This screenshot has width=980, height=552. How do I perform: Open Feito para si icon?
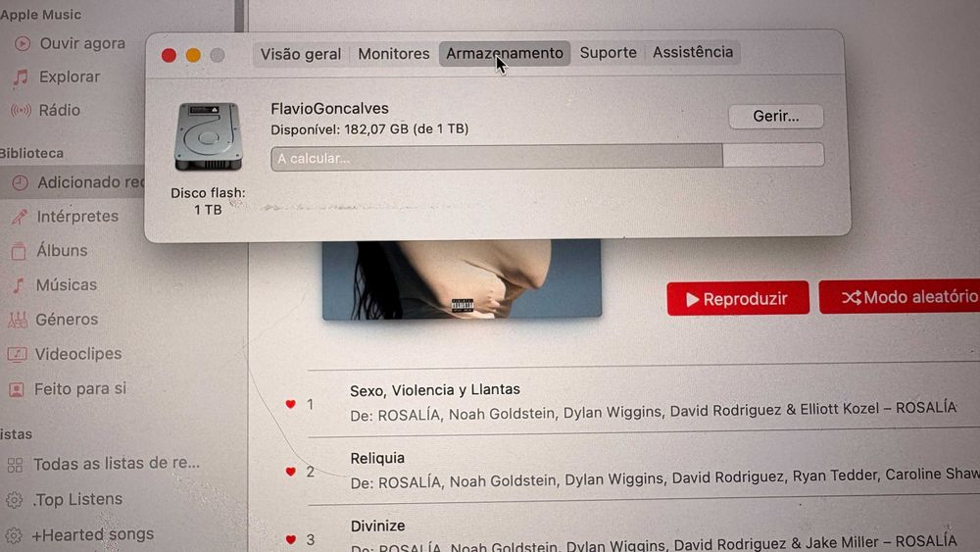[x=17, y=390]
